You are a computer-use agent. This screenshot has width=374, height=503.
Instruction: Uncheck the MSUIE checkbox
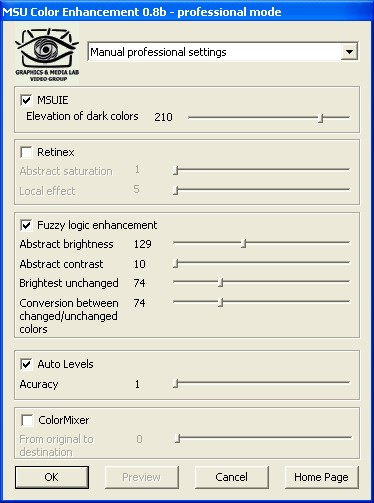coord(26,100)
